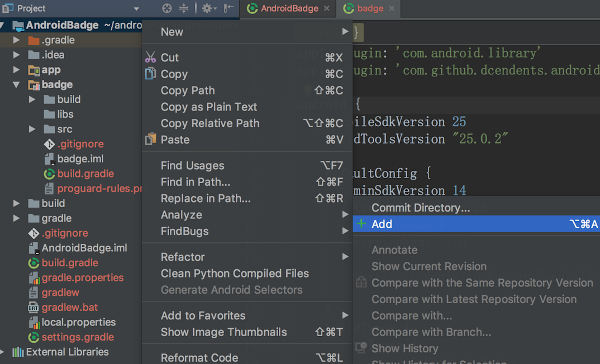Open the New submenu

(x=247, y=32)
